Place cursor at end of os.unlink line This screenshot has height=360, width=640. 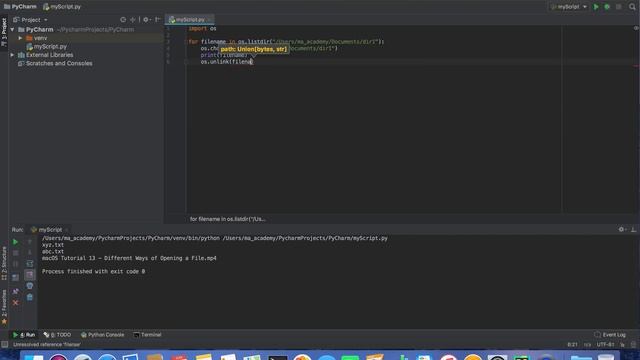(x=253, y=62)
